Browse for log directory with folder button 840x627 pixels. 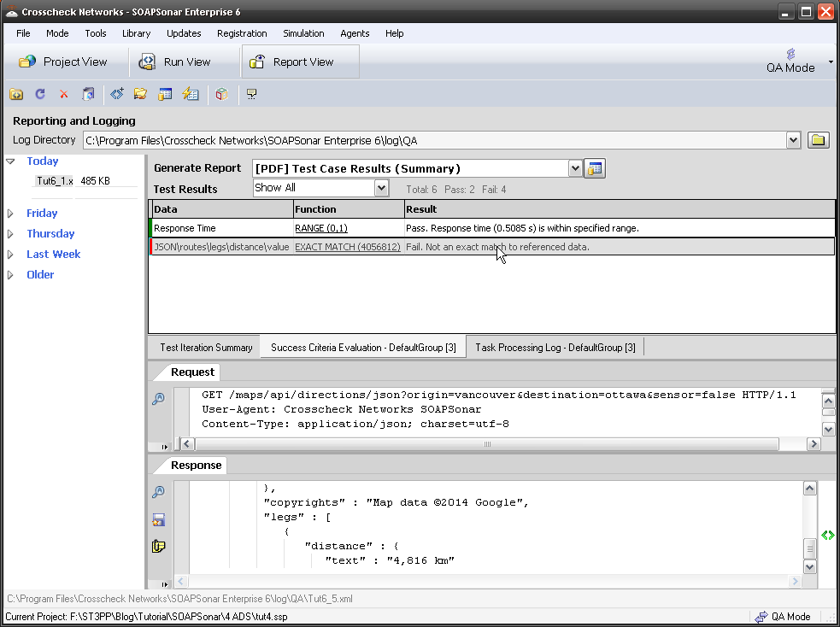click(x=818, y=140)
